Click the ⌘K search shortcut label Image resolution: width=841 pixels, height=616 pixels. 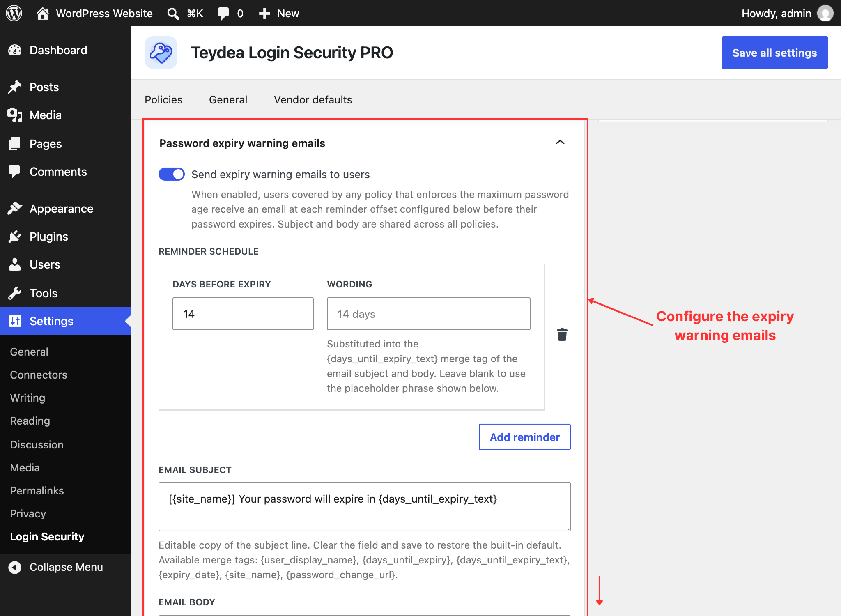click(x=195, y=14)
